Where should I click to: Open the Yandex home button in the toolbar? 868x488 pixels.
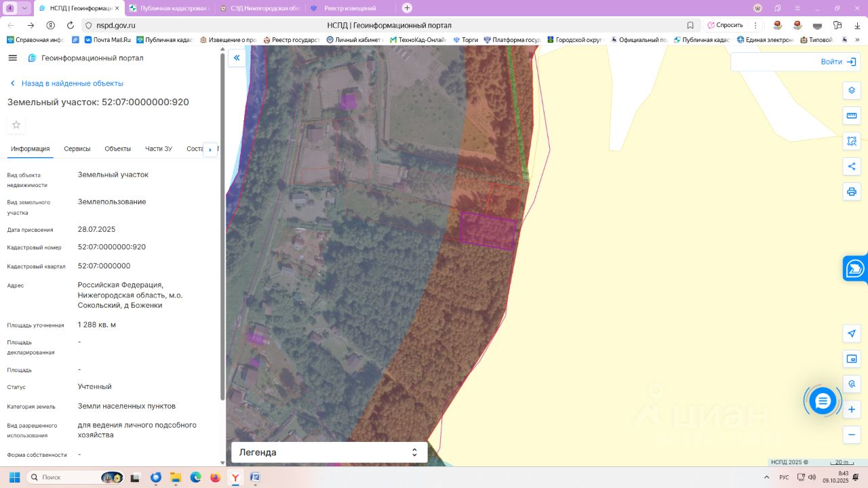[x=50, y=25]
